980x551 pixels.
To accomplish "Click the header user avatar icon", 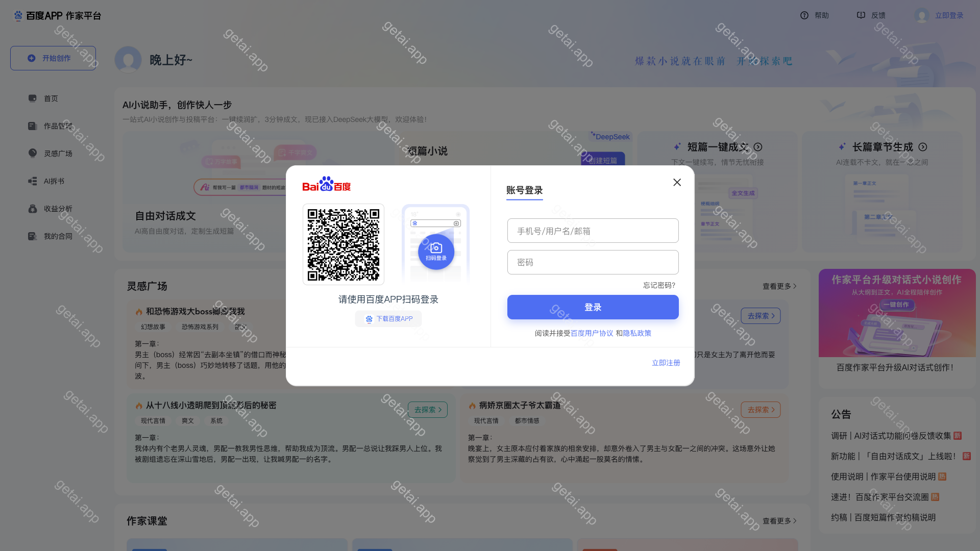I will [922, 15].
